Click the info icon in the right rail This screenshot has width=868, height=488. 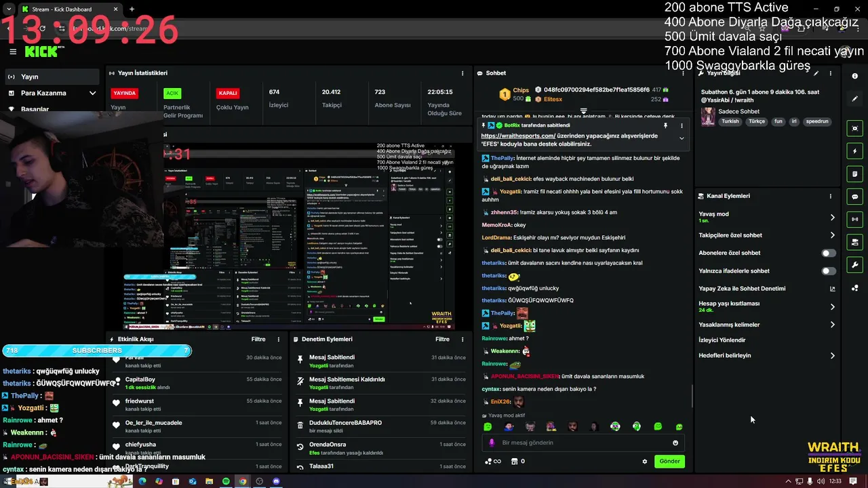click(855, 76)
